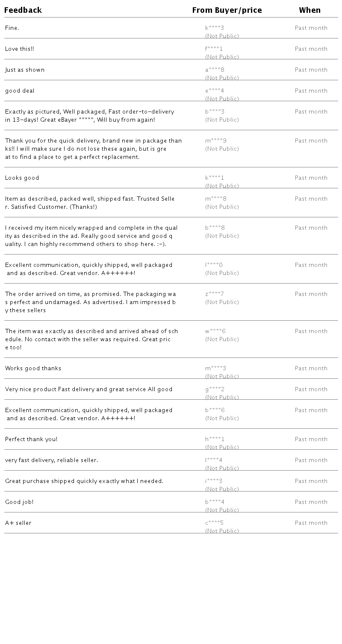Select buyer name c****5
The height and width of the screenshot is (644, 342).
point(215,523)
